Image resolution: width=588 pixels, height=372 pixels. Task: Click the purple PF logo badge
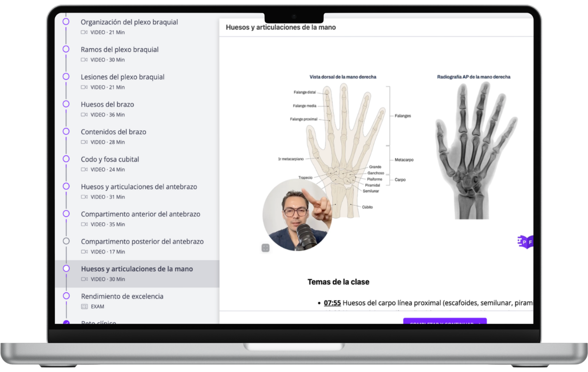(525, 242)
